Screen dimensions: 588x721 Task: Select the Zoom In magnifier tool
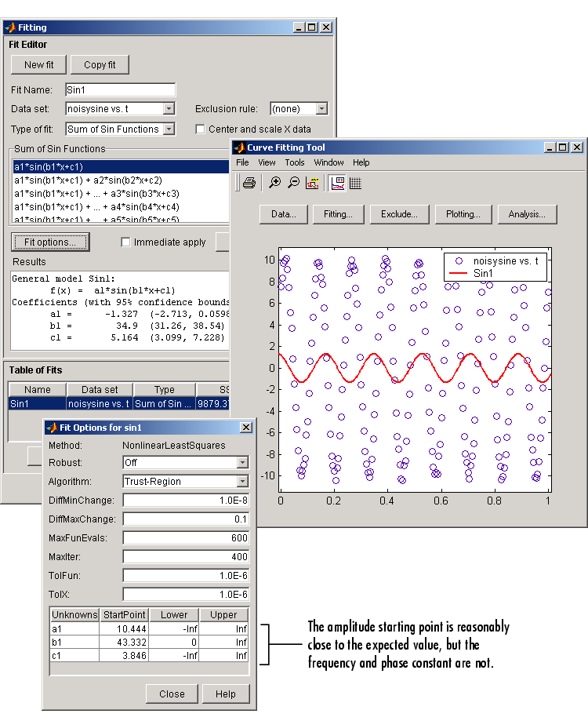point(274,183)
